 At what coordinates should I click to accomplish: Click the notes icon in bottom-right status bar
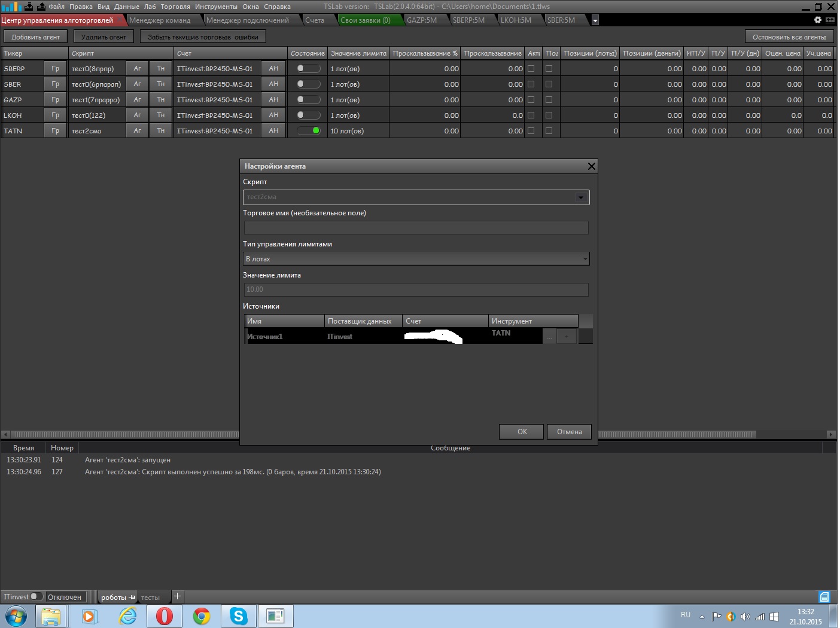(x=824, y=597)
